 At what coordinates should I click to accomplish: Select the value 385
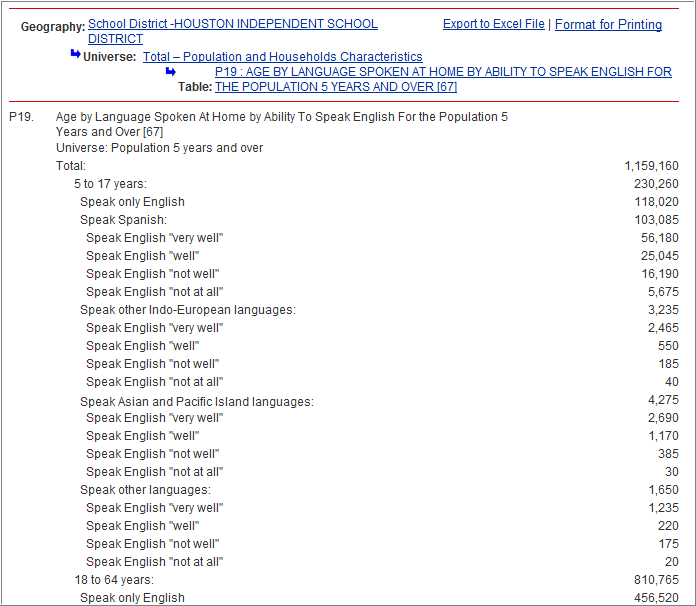[x=668, y=454]
